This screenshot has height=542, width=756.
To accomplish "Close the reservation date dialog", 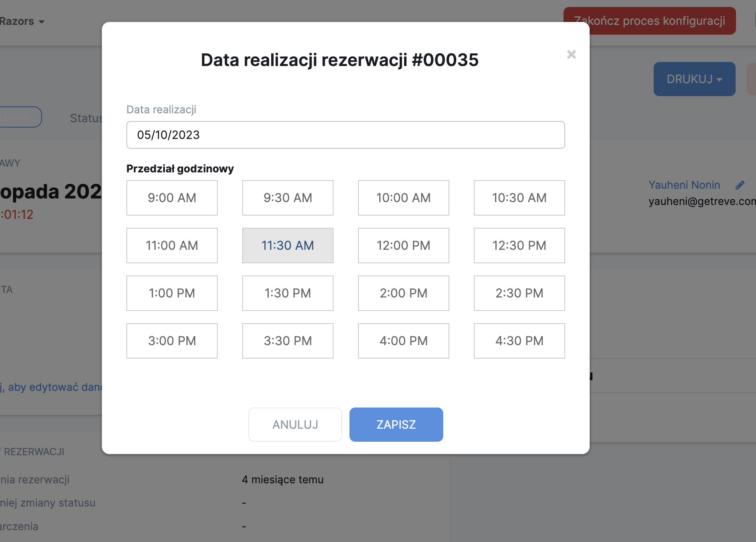I will click(x=571, y=55).
